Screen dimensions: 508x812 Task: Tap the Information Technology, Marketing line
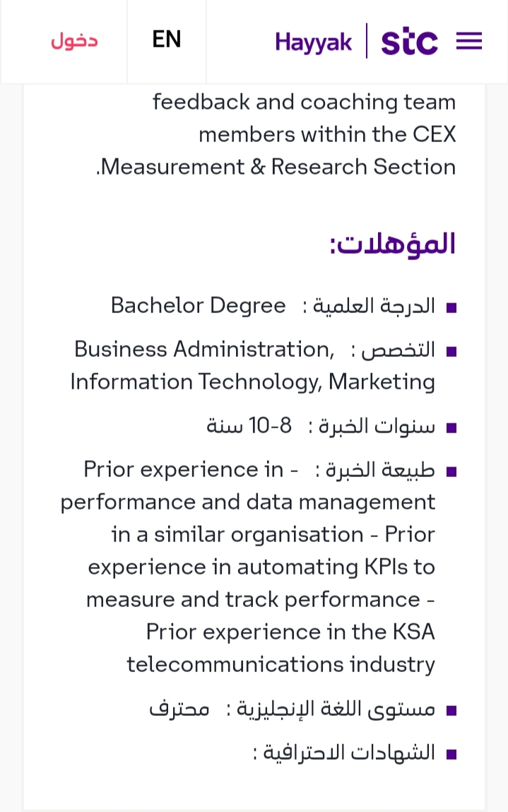[x=253, y=382]
